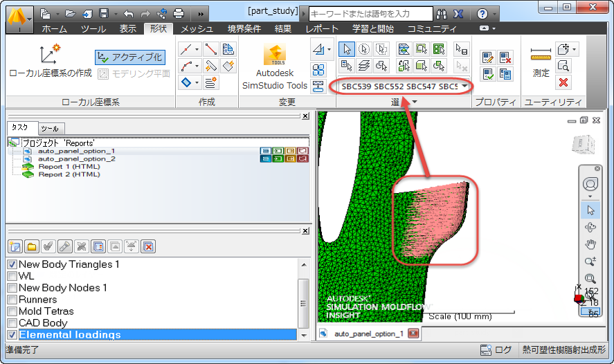Click the アクティブ化 button

coord(130,57)
